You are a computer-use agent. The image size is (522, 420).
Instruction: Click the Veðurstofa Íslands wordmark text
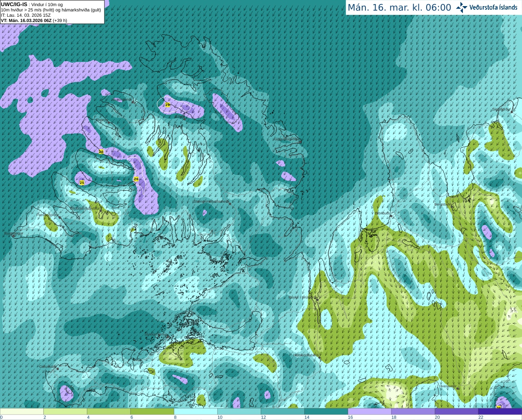point(493,7)
